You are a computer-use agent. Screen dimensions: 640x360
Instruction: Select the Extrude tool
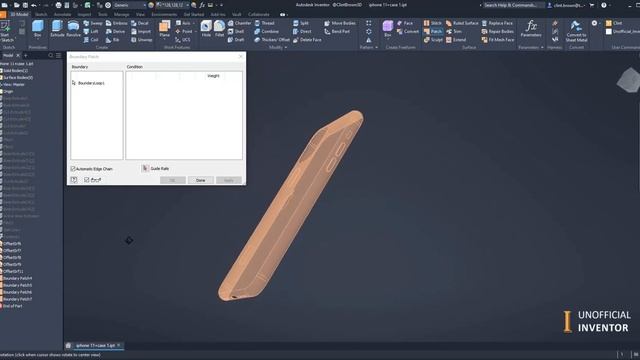pyautogui.click(x=57, y=29)
